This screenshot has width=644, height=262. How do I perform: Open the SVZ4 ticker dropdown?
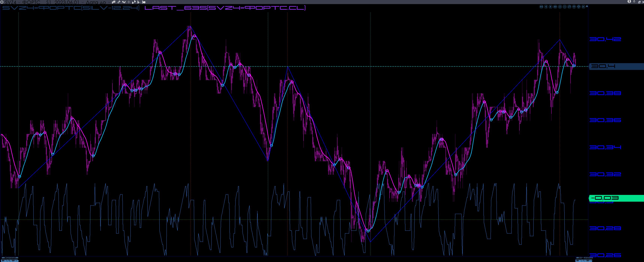click(19, 2)
